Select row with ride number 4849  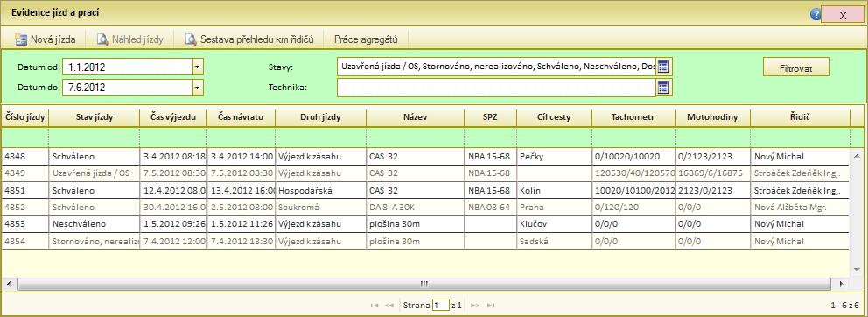click(425, 173)
